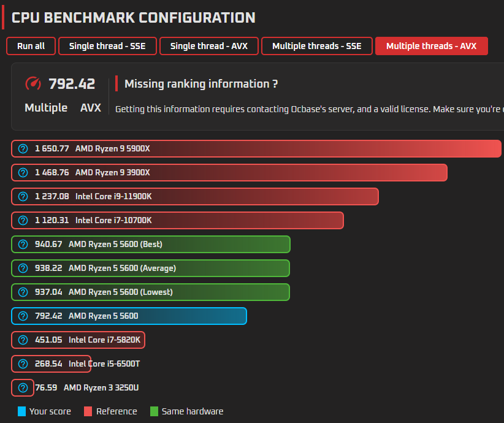
Task: Click the red Reference legend swatch
Action: (x=88, y=411)
